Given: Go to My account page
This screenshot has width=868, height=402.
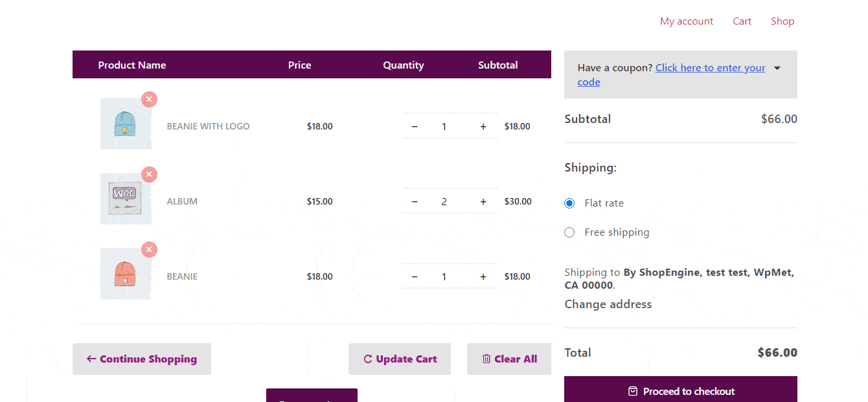Looking at the screenshot, I should (686, 21).
